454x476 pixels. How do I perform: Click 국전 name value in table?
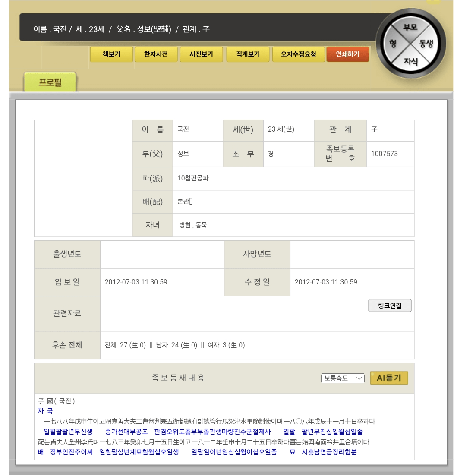[183, 129]
